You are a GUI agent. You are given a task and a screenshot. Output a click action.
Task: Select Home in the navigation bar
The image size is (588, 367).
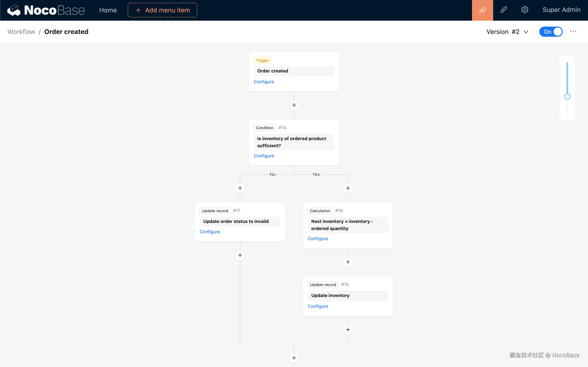[108, 10]
